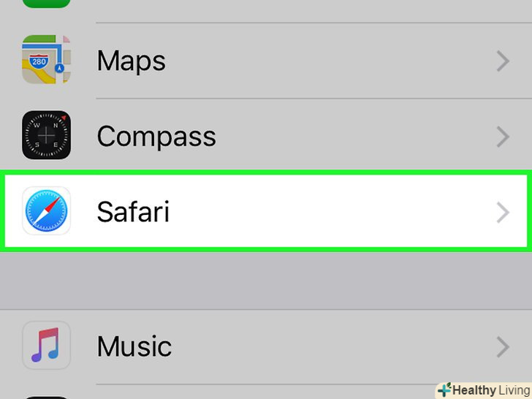Expand Maps settings via its chevron
Viewport: 532px width, 399px height.
(503, 61)
